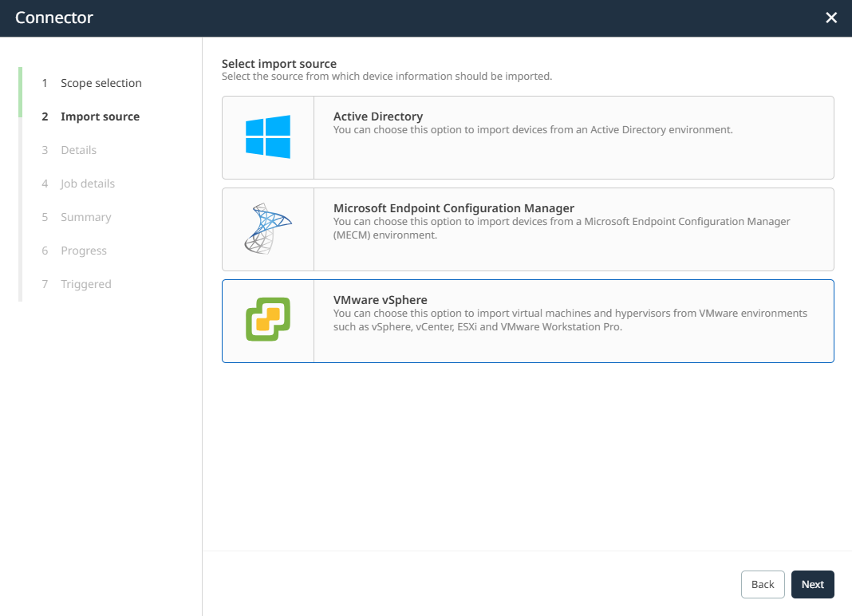Image resolution: width=852 pixels, height=616 pixels.
Task: Click the Next button
Action: coord(812,584)
